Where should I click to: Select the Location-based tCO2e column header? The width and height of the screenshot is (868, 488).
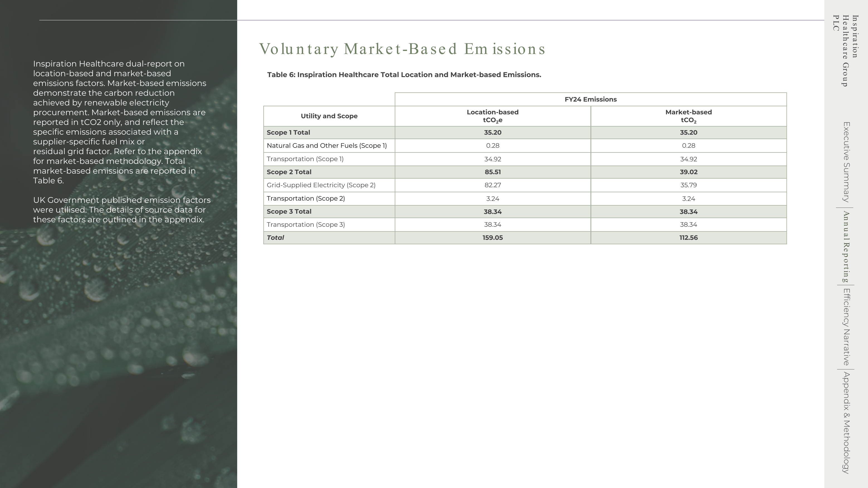tap(493, 116)
